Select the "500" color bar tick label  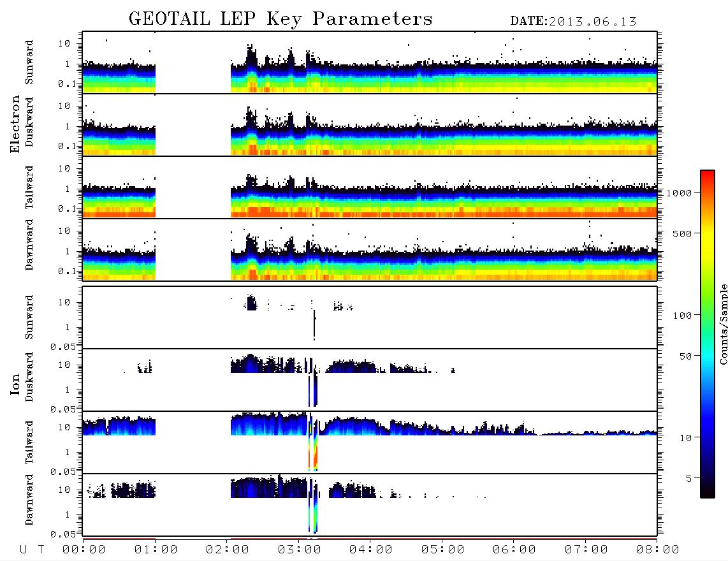pos(683,233)
